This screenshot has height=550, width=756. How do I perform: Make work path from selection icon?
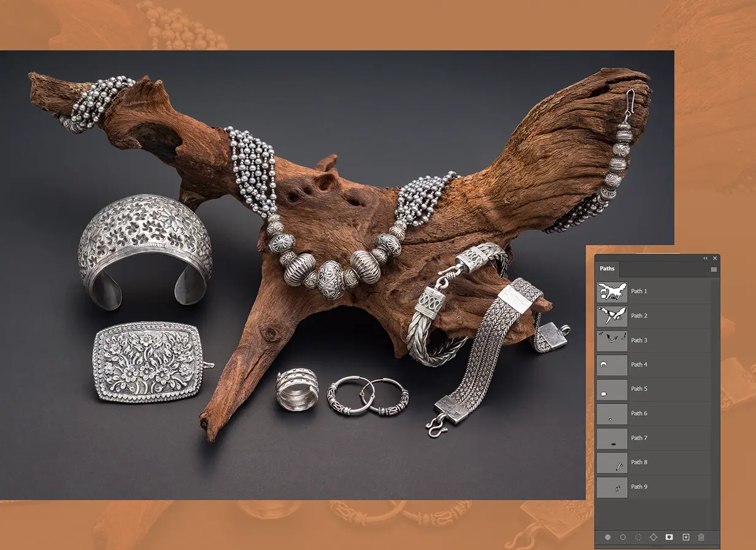click(654, 537)
